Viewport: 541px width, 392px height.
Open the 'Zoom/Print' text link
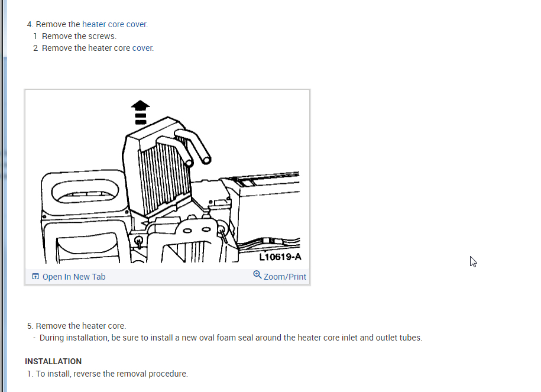click(x=284, y=277)
